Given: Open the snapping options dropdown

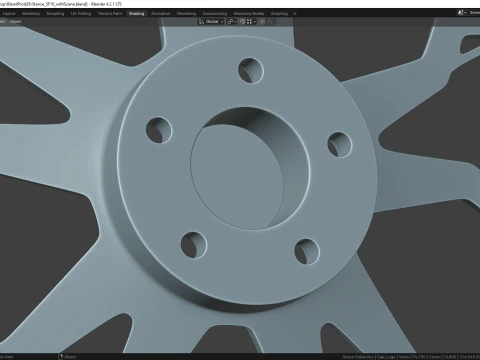Looking at the screenshot, I should (x=251, y=22).
